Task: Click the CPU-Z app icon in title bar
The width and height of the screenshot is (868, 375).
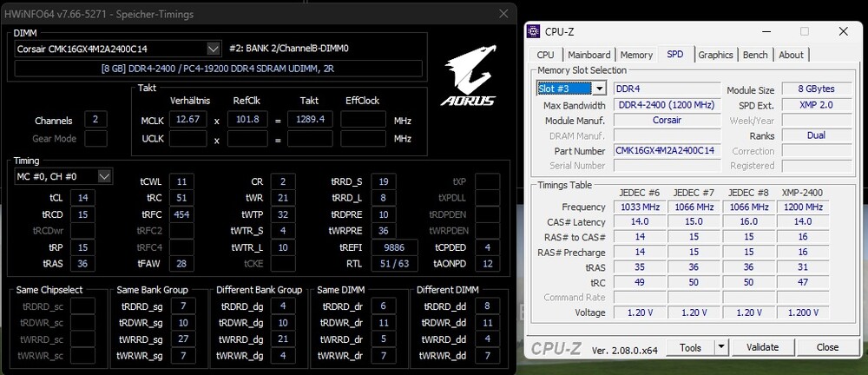Action: (x=535, y=32)
